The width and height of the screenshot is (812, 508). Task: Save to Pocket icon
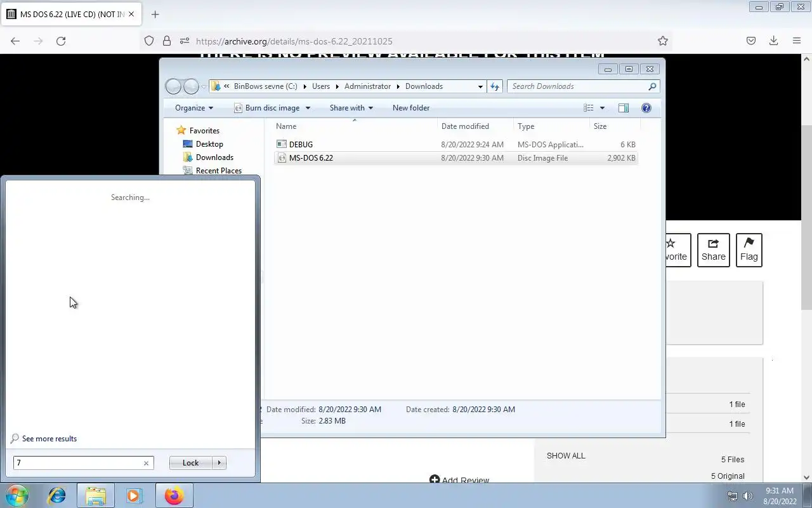751,41
